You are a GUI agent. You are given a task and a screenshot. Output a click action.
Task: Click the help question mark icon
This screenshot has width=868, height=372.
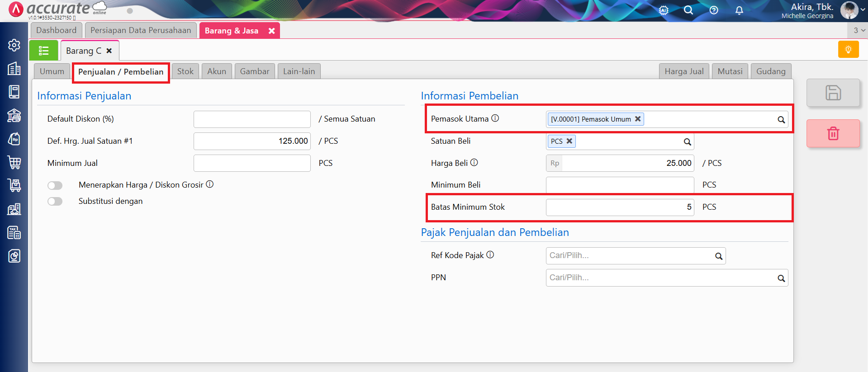pos(714,10)
